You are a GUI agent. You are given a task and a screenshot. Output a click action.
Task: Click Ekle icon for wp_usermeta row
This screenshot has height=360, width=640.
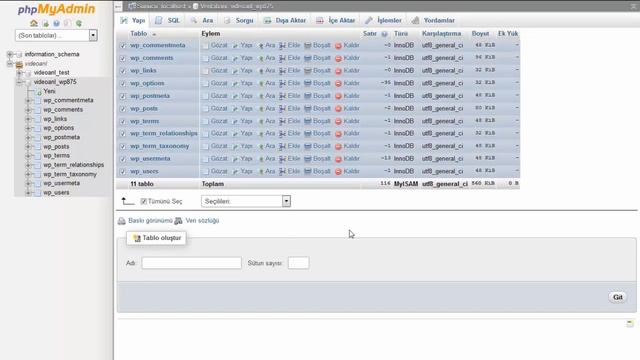(282, 159)
